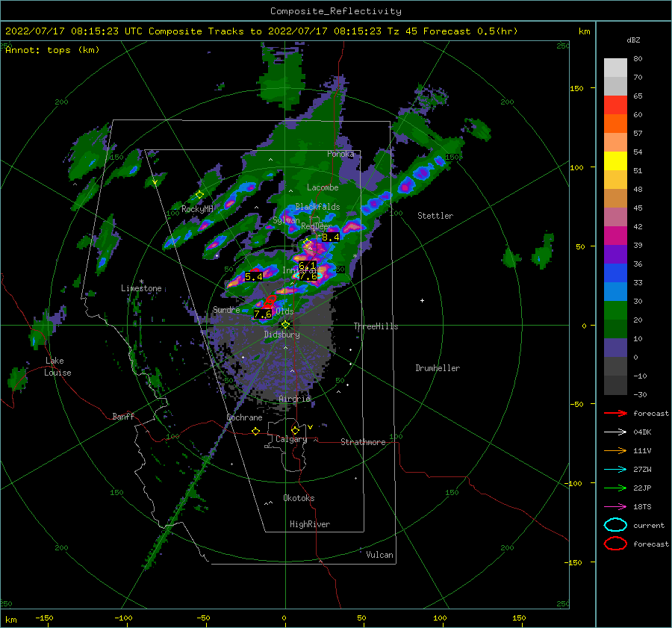Click the red forecast arrow legend icon

tap(615, 413)
